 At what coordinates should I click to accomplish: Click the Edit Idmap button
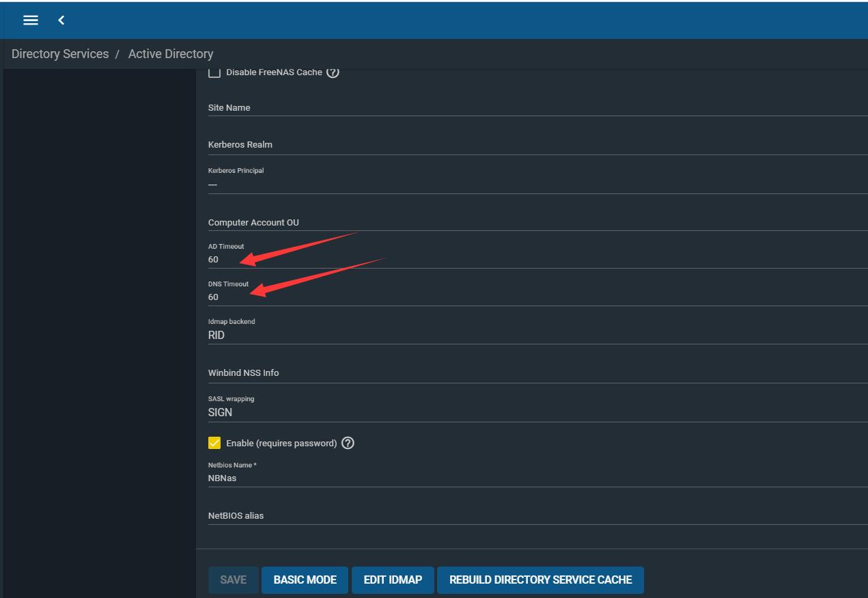pos(393,580)
